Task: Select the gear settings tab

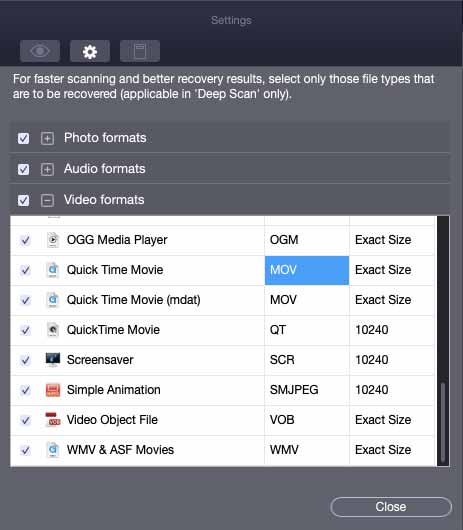Action: (90, 51)
